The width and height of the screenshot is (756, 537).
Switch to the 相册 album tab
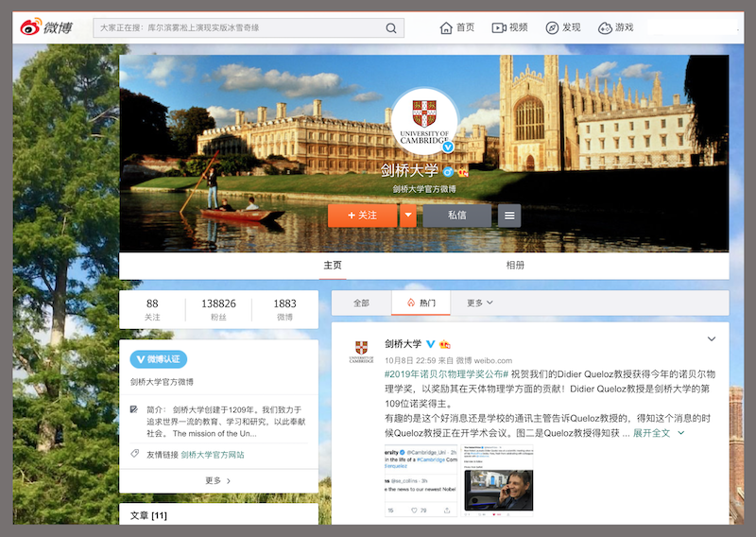point(515,266)
